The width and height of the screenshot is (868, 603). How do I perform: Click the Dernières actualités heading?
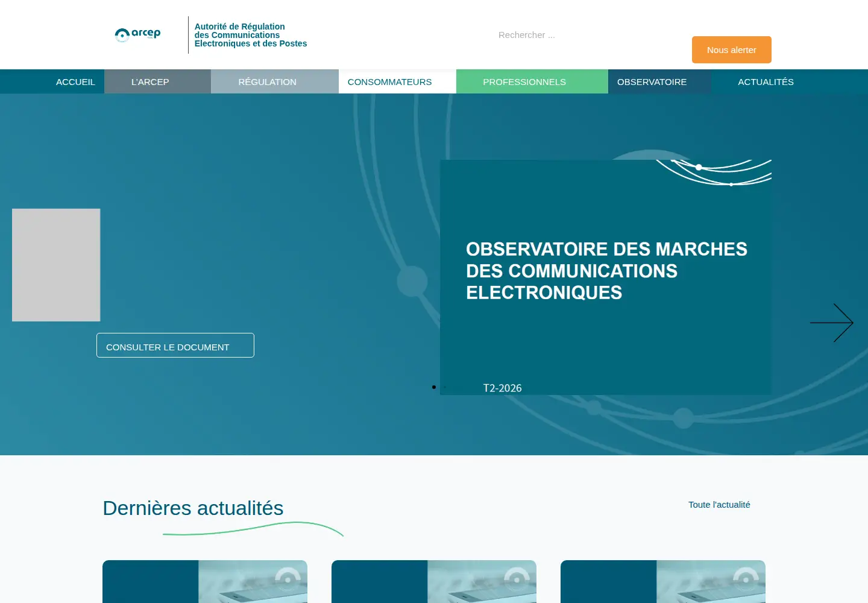193,508
